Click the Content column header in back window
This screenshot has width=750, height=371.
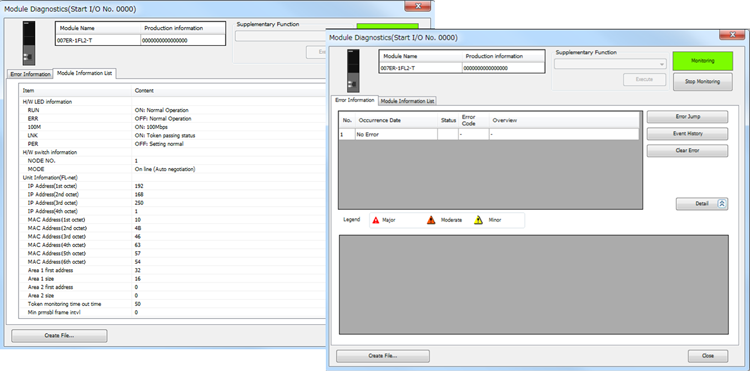(229, 90)
